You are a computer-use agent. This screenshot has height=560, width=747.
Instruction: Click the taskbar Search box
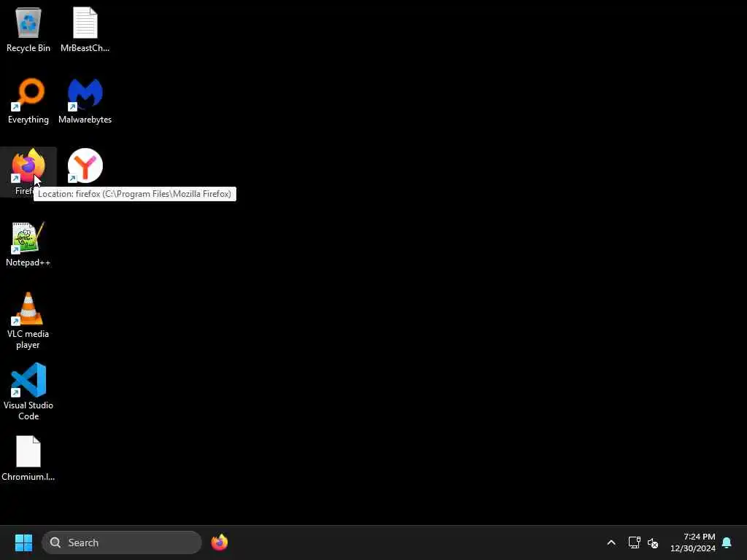pyautogui.click(x=122, y=542)
